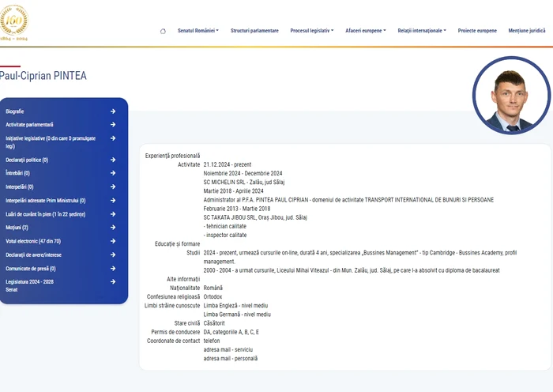Screen dimensions: 553x392
Task: Click the senator's circular portrait photo
Action: tap(511, 96)
